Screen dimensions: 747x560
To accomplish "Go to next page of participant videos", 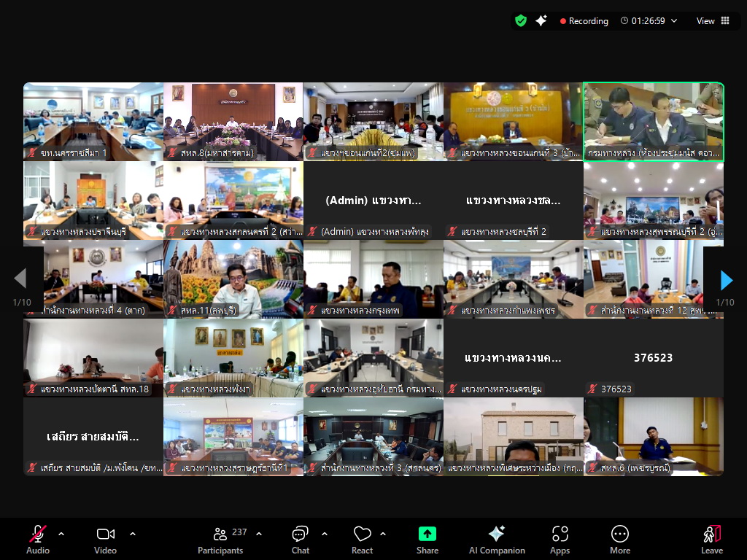I will [x=726, y=280].
